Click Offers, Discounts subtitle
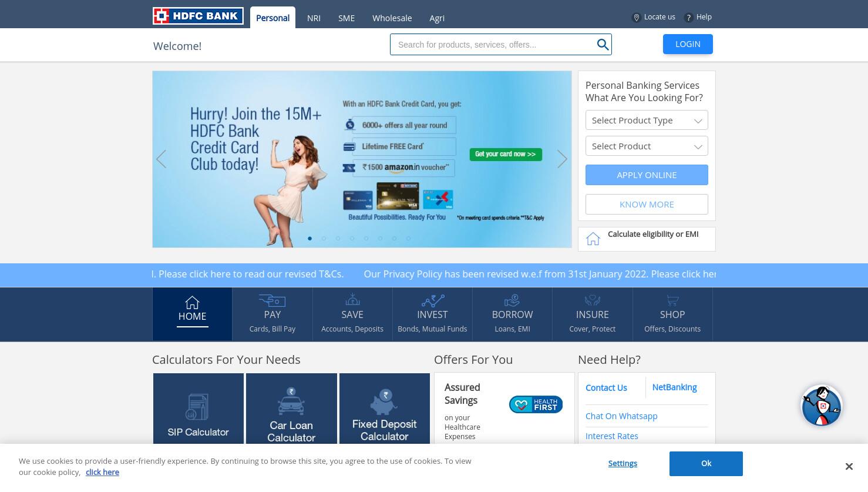This screenshot has width=868, height=492. pyautogui.click(x=672, y=329)
